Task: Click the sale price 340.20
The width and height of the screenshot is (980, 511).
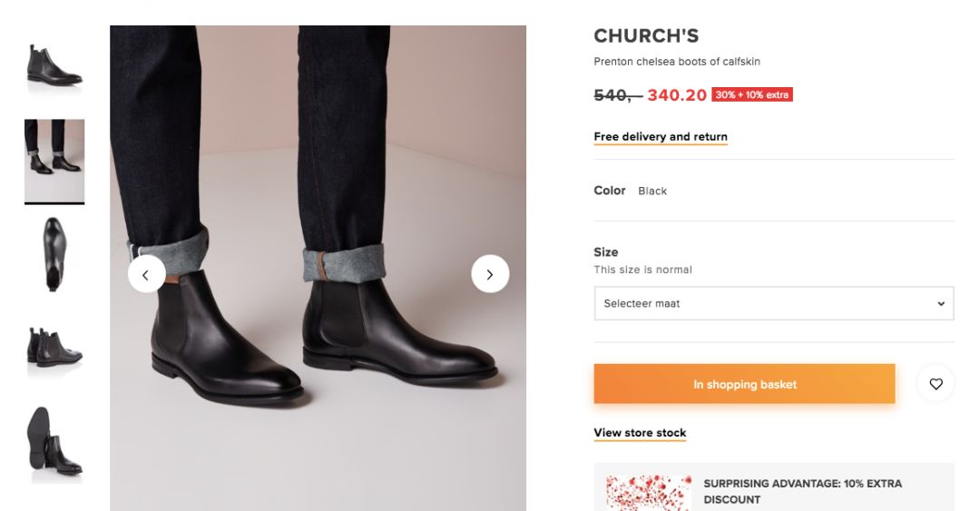Action: click(x=676, y=94)
